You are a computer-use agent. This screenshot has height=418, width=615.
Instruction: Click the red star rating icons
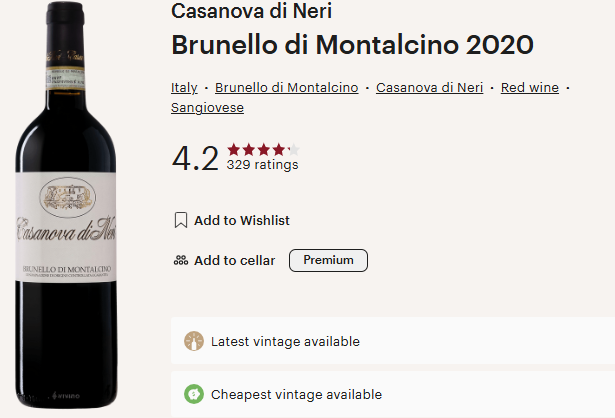tap(263, 150)
